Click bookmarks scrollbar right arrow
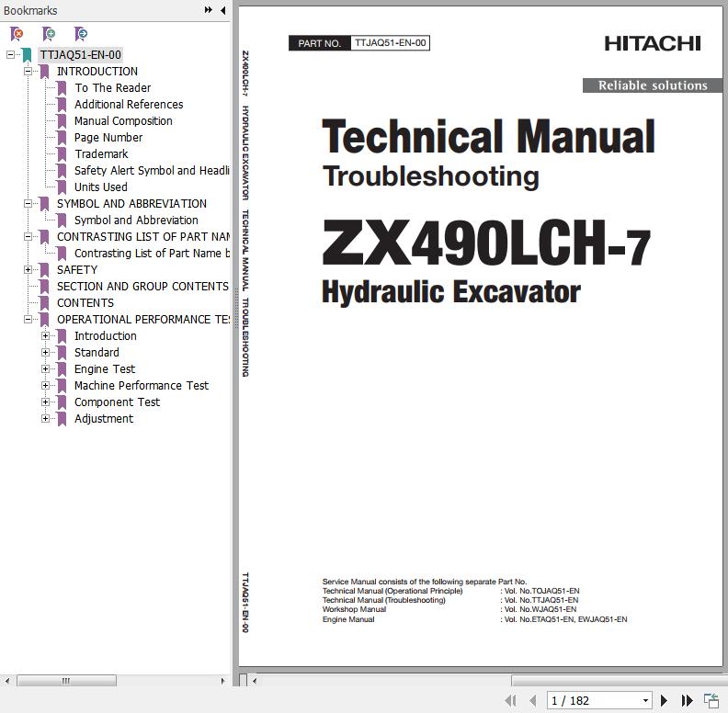Viewport: 728px width, 713px height. pos(222,681)
